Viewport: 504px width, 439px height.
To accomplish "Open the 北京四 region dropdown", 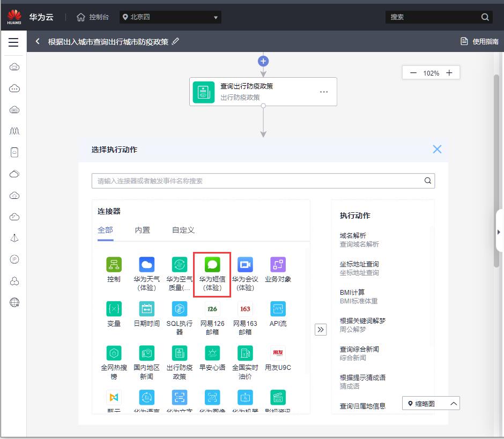I will (x=171, y=17).
